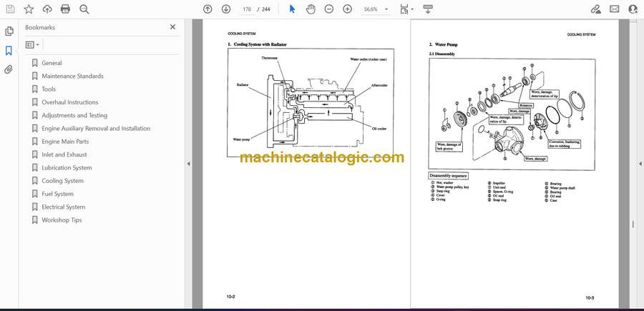Activate the hand pan tool
Screen dimensions: 644x311
[x=311, y=9]
